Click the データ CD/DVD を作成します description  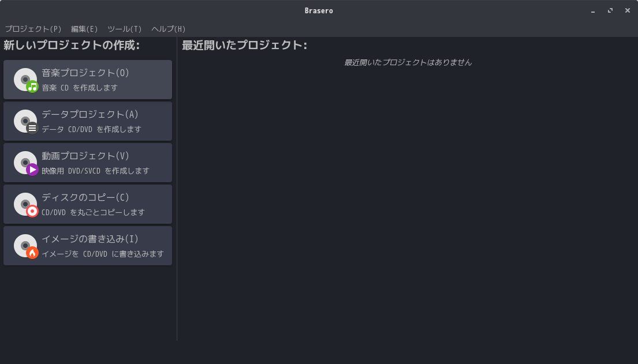[92, 129]
